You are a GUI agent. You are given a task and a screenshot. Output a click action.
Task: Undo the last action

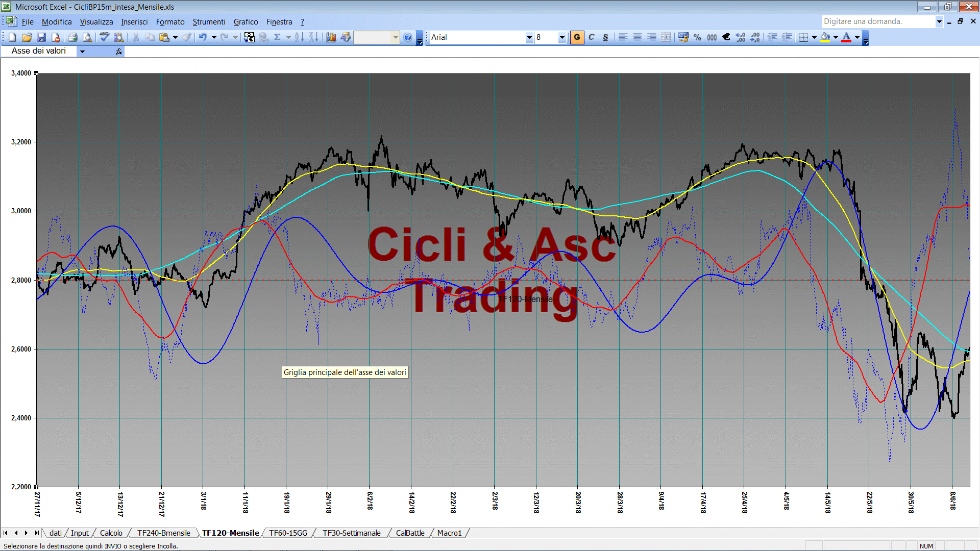pos(203,37)
